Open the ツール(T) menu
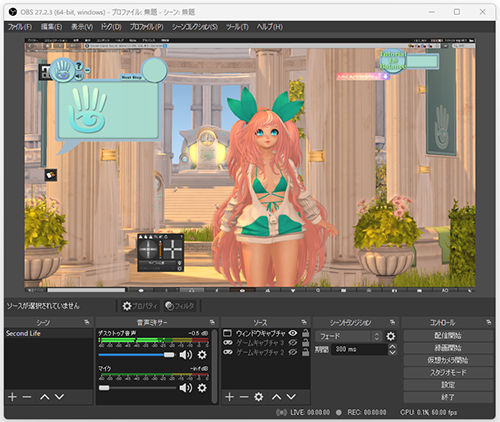This screenshot has height=422, width=500. [237, 27]
